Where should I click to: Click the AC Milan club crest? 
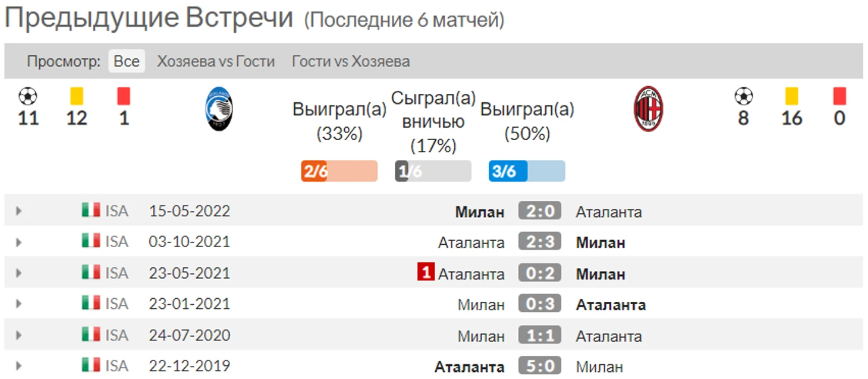[x=648, y=109]
